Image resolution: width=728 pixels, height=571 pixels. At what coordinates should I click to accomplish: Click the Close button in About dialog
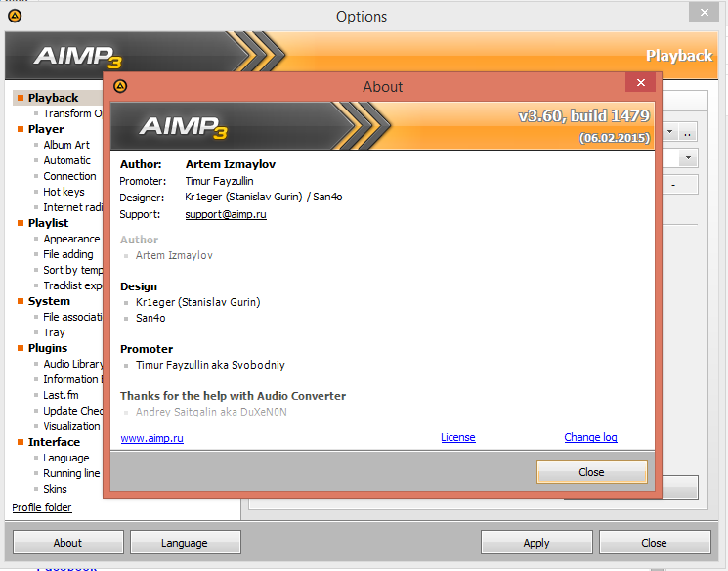click(x=591, y=472)
